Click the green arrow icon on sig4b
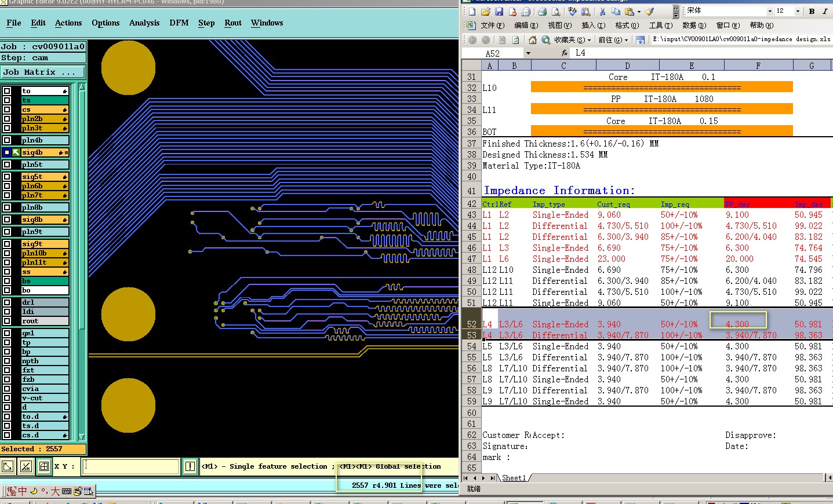 (16, 152)
